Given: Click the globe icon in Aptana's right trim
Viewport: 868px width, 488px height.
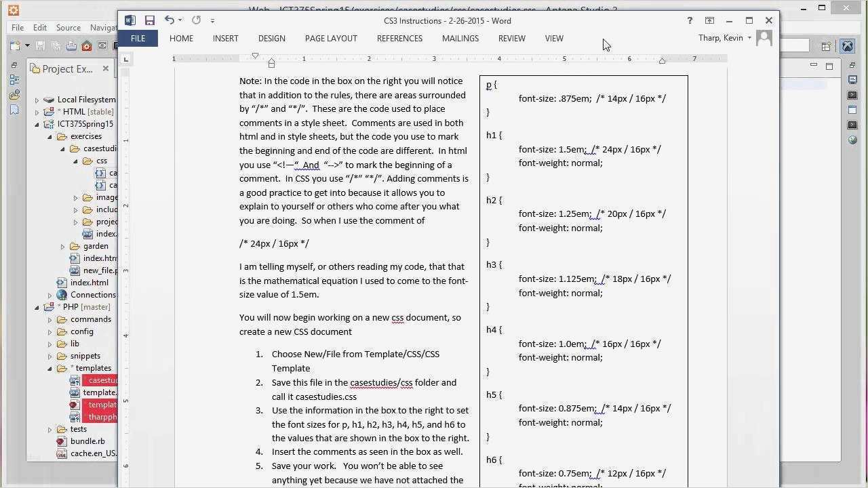Looking at the screenshot, I should (853, 140).
